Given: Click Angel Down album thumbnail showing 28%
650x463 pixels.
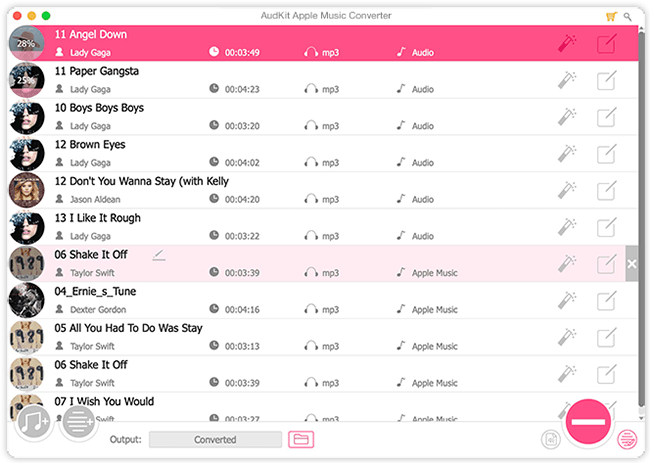Looking at the screenshot, I should click(x=27, y=43).
